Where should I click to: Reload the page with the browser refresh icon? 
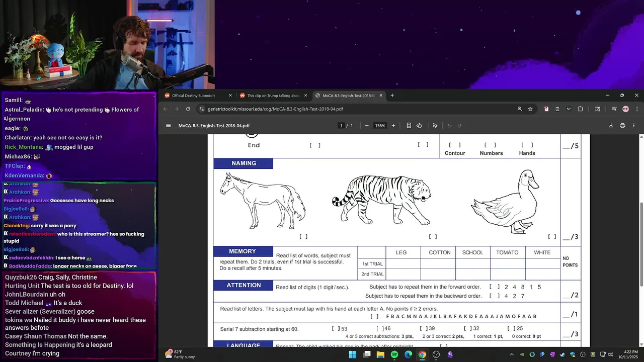[x=188, y=109]
